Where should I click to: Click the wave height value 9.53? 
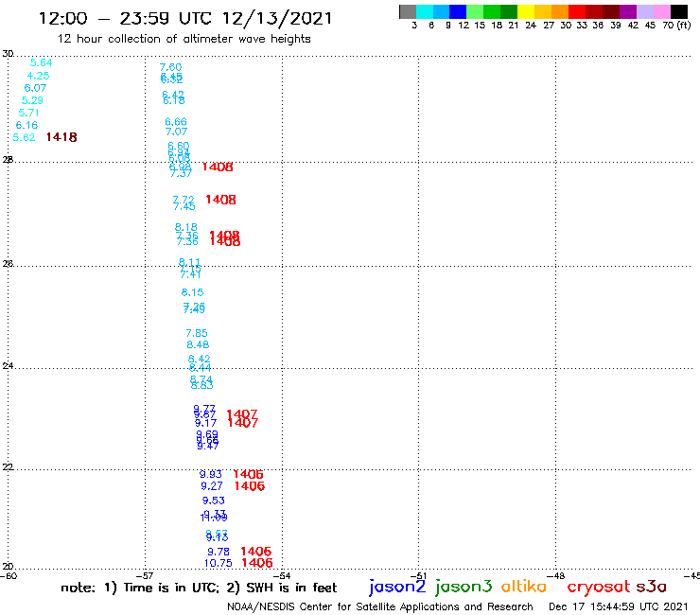pyautogui.click(x=214, y=501)
